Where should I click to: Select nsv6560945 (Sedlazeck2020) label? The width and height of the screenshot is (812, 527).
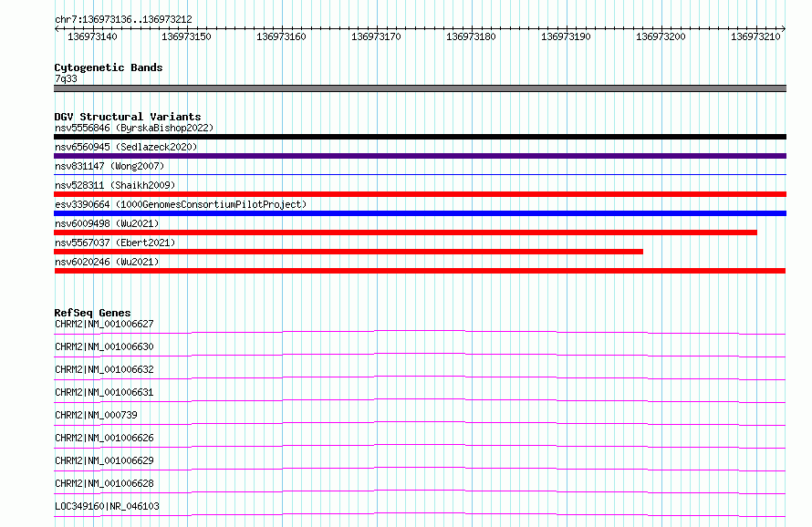(x=126, y=147)
